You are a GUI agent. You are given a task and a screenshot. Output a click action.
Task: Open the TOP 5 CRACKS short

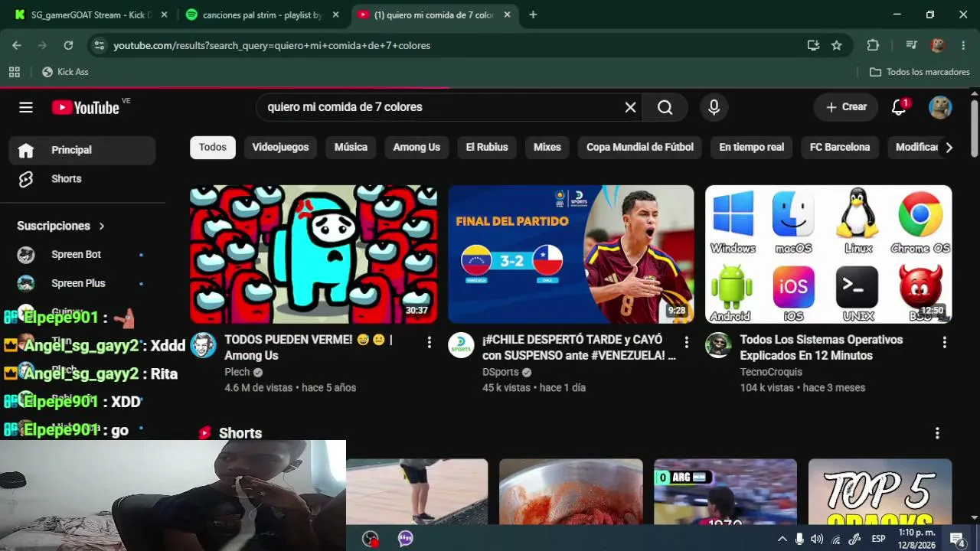(880, 492)
